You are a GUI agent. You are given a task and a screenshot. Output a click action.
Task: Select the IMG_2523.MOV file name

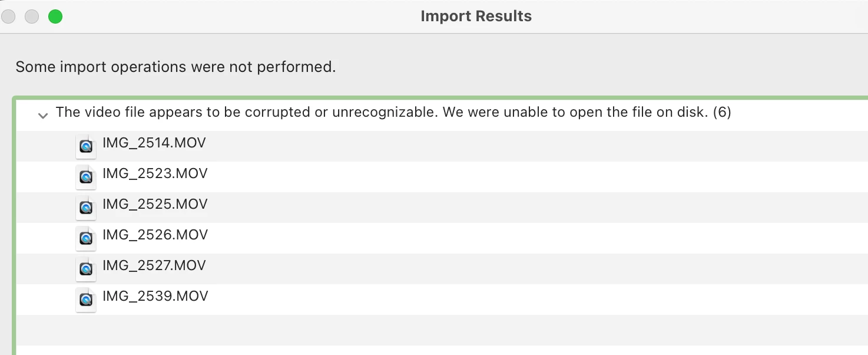(155, 173)
